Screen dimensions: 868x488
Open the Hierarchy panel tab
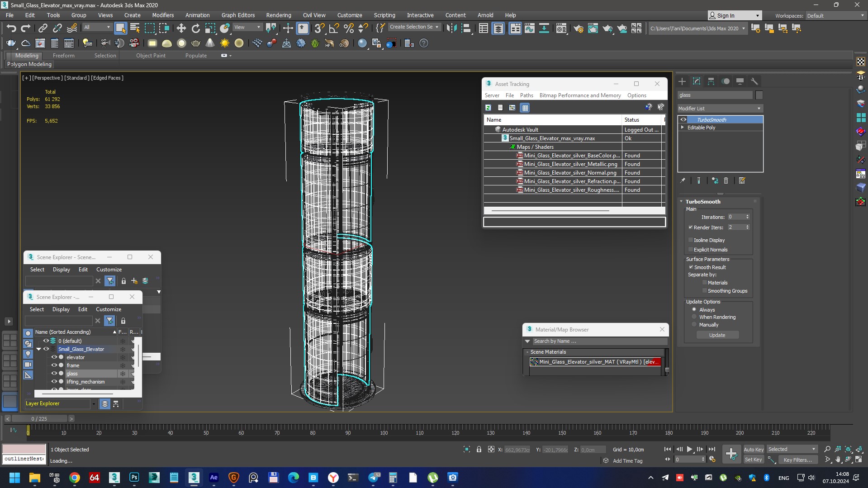(711, 81)
